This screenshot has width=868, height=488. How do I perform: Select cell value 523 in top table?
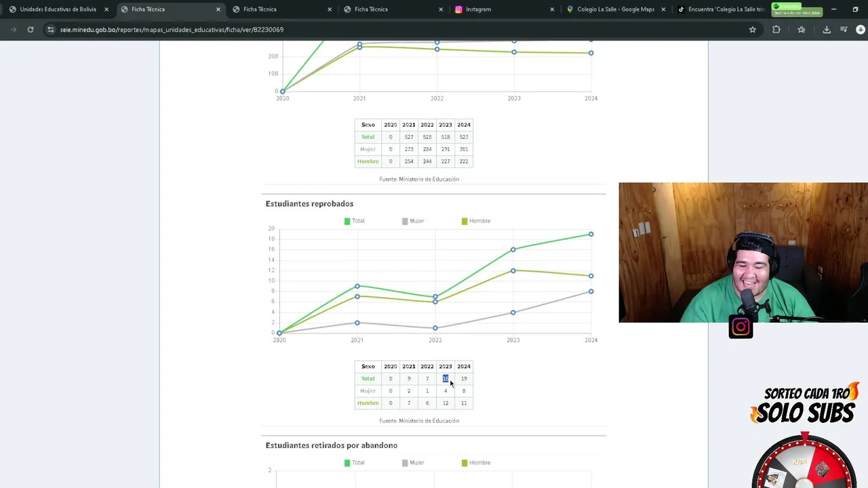pyautogui.click(x=464, y=137)
